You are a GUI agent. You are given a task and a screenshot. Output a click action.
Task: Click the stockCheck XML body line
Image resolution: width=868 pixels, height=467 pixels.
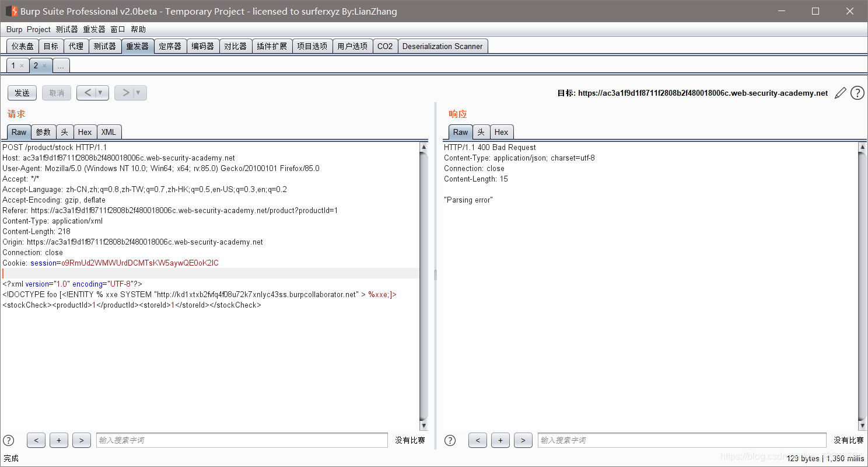point(132,305)
